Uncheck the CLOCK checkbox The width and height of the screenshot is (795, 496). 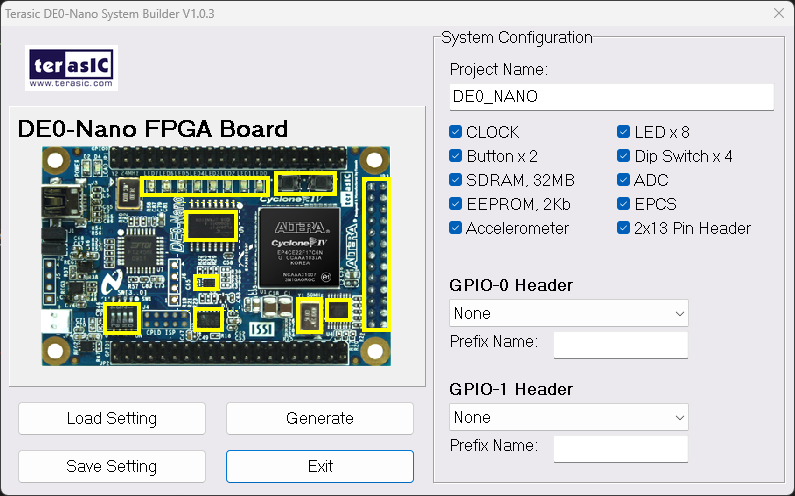(456, 132)
